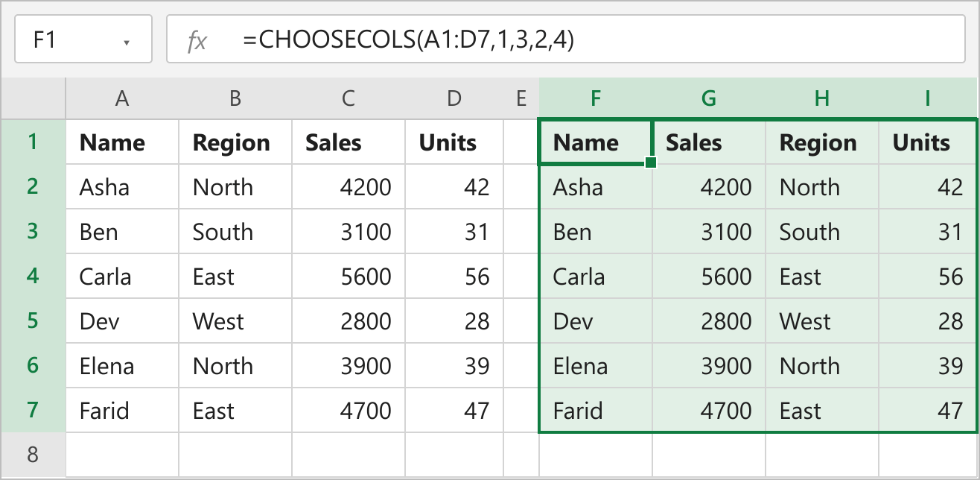Select column header G

(709, 98)
